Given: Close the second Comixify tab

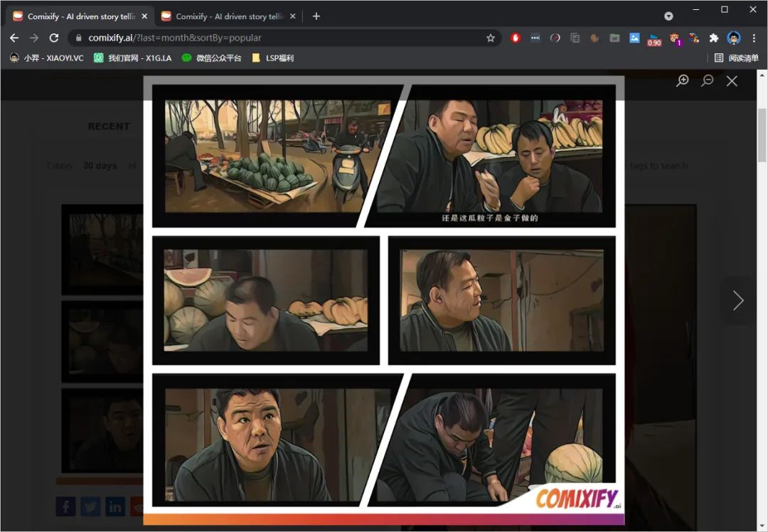Looking at the screenshot, I should coord(292,16).
